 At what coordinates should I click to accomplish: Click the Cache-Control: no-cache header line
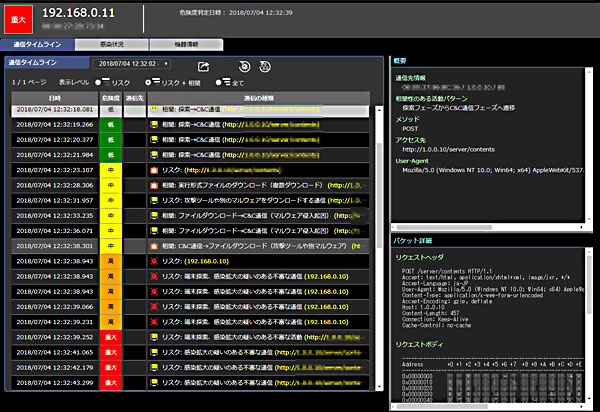point(436,326)
